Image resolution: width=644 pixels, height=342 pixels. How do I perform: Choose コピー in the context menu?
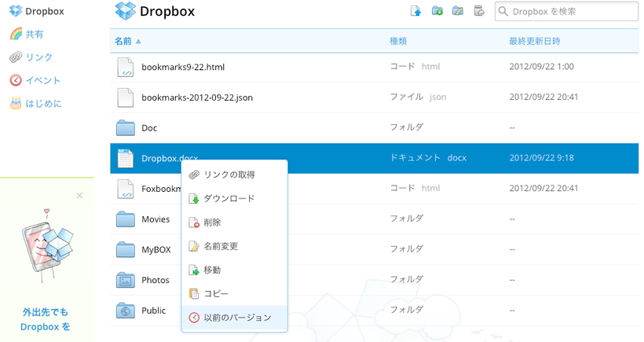[234, 294]
